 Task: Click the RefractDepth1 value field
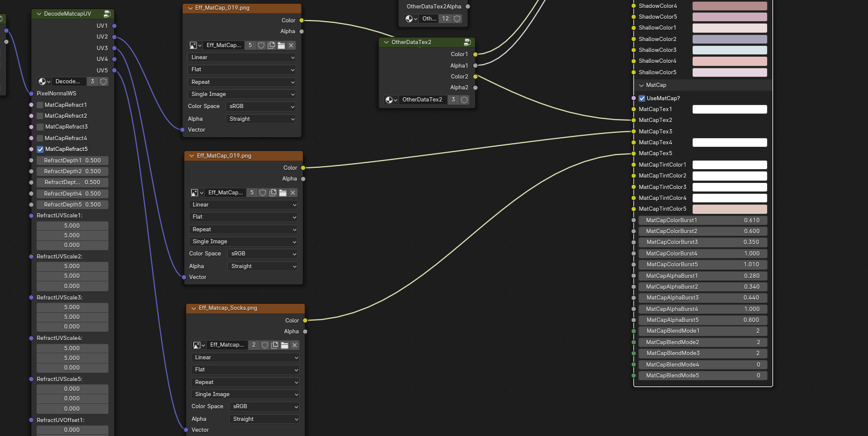pos(72,161)
